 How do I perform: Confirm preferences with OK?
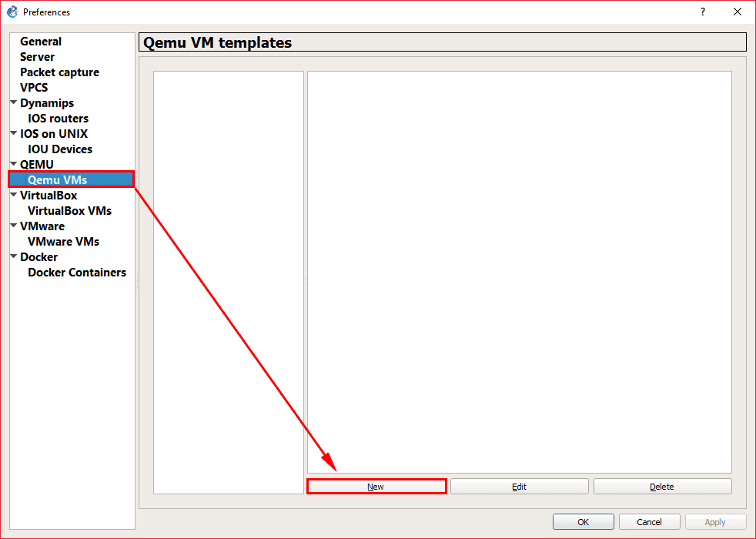[x=584, y=521]
